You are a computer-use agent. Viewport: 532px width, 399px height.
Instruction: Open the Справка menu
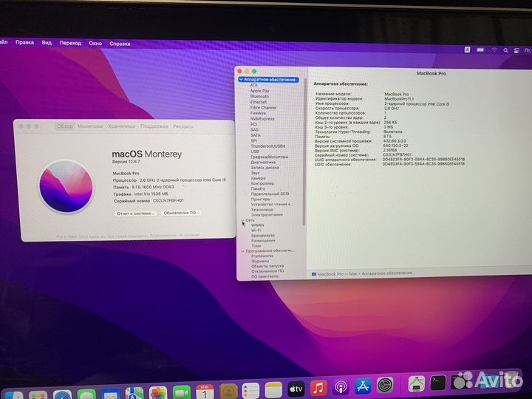click(x=120, y=44)
